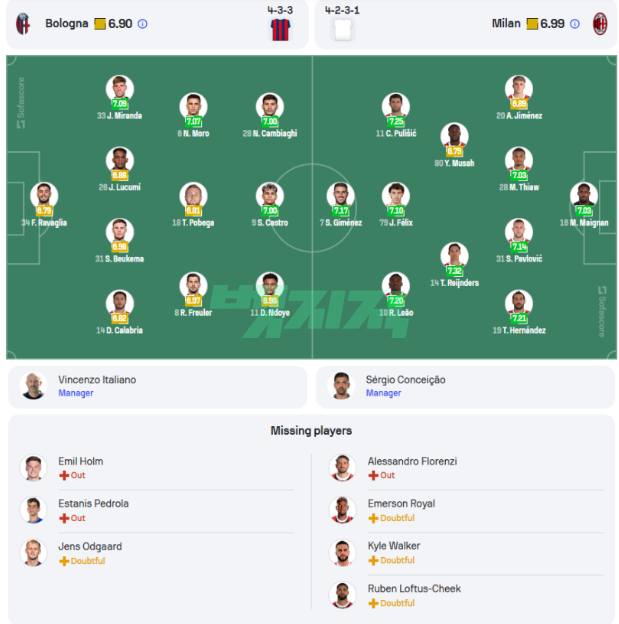Open missing player Alessandro Florenzi
619x624 pixels.
(x=411, y=461)
